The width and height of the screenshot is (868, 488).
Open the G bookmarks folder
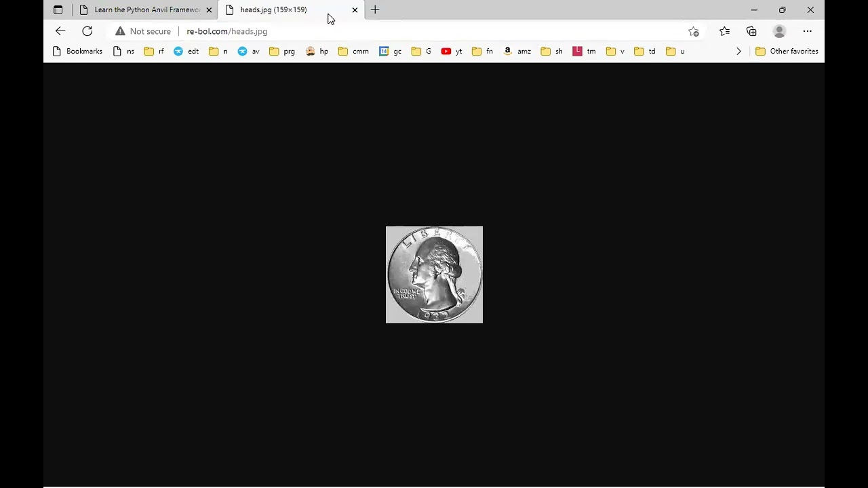422,52
